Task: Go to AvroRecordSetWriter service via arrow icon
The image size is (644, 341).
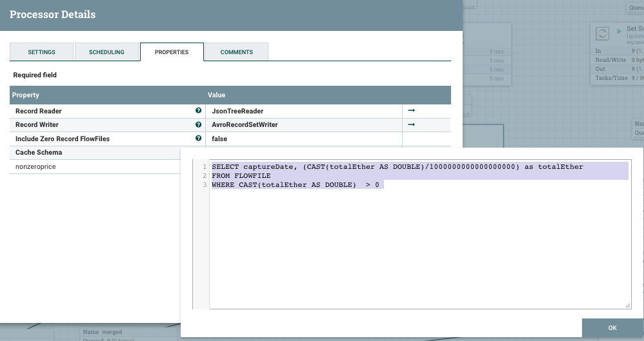Action: pos(411,124)
